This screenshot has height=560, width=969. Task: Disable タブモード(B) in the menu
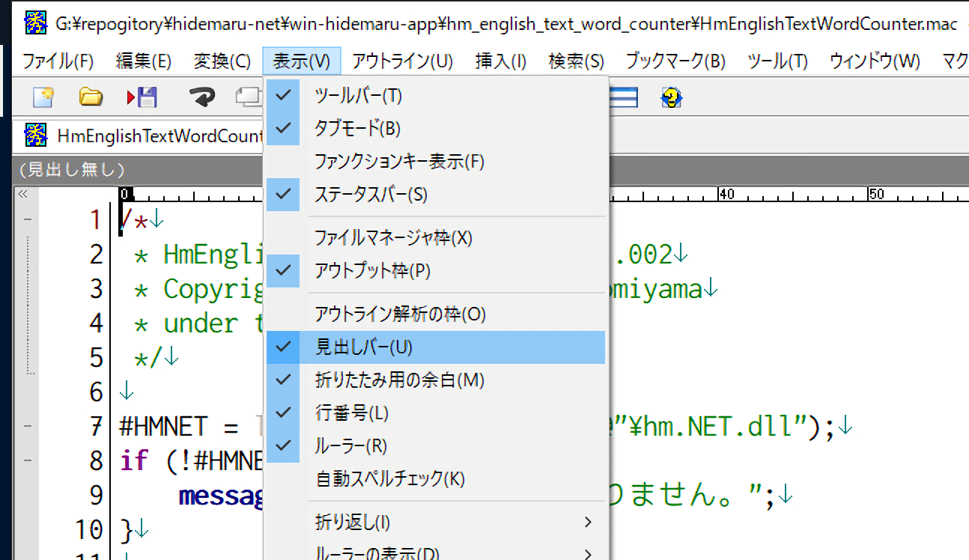click(357, 129)
